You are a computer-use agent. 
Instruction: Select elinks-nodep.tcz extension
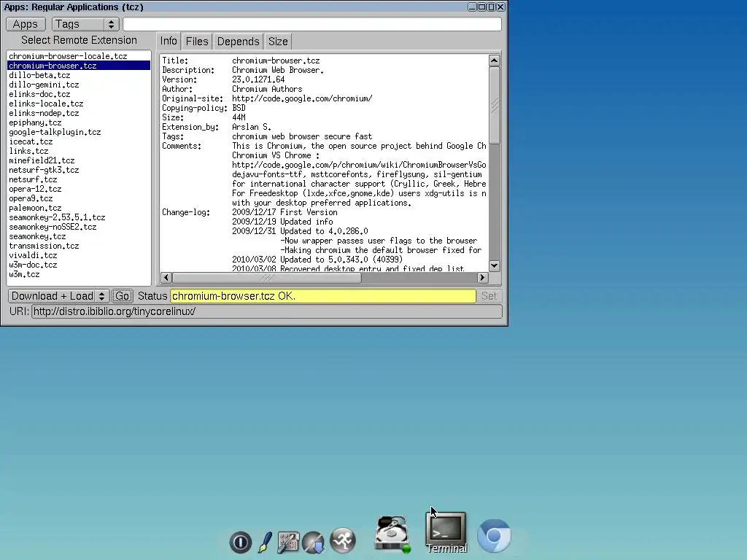coord(79,113)
